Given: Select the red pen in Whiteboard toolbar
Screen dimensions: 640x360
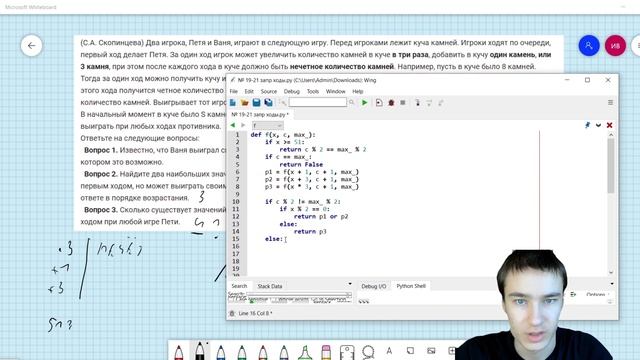Looking at the screenshot, I should point(179,352).
